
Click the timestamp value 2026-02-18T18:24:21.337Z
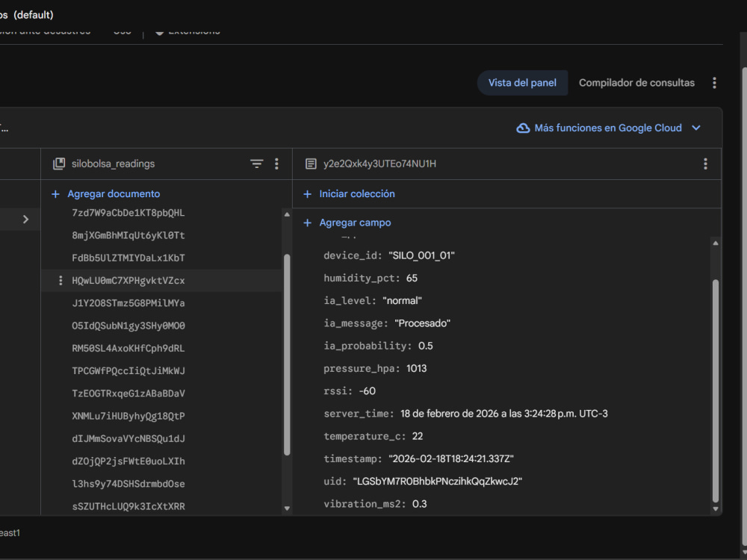(451, 459)
